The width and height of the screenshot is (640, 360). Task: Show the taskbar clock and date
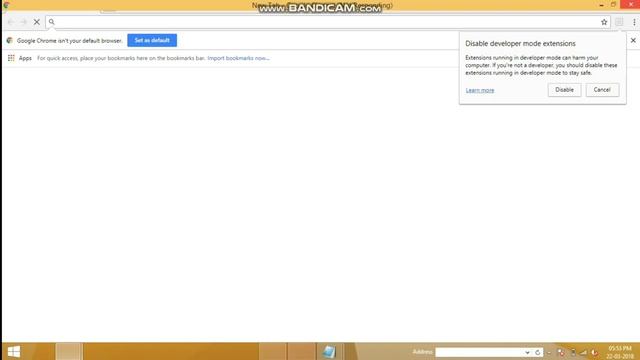pos(620,352)
